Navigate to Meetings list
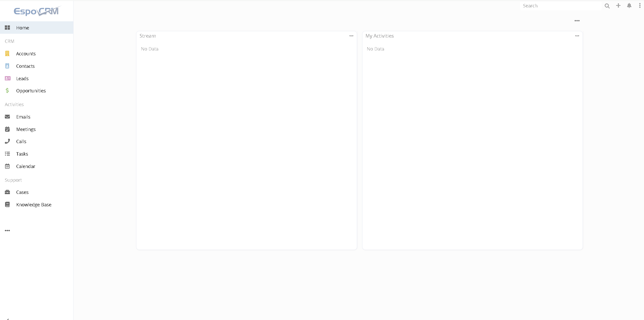 click(26, 129)
